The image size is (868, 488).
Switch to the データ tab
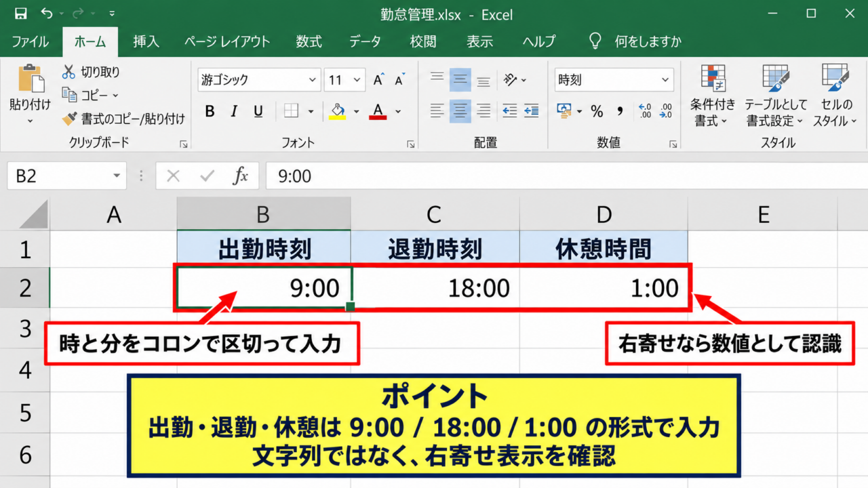coord(366,41)
